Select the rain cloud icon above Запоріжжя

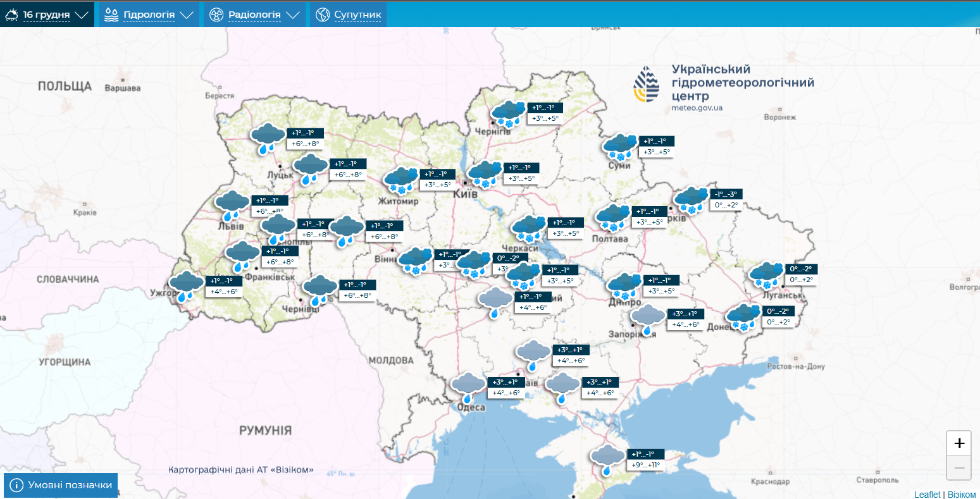649,319
